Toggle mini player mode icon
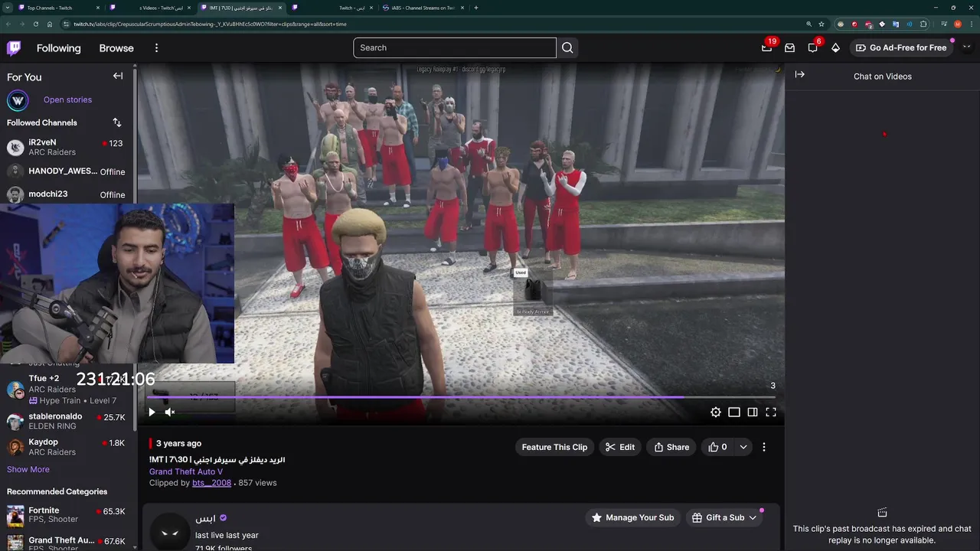This screenshot has width=980, height=551. click(734, 412)
